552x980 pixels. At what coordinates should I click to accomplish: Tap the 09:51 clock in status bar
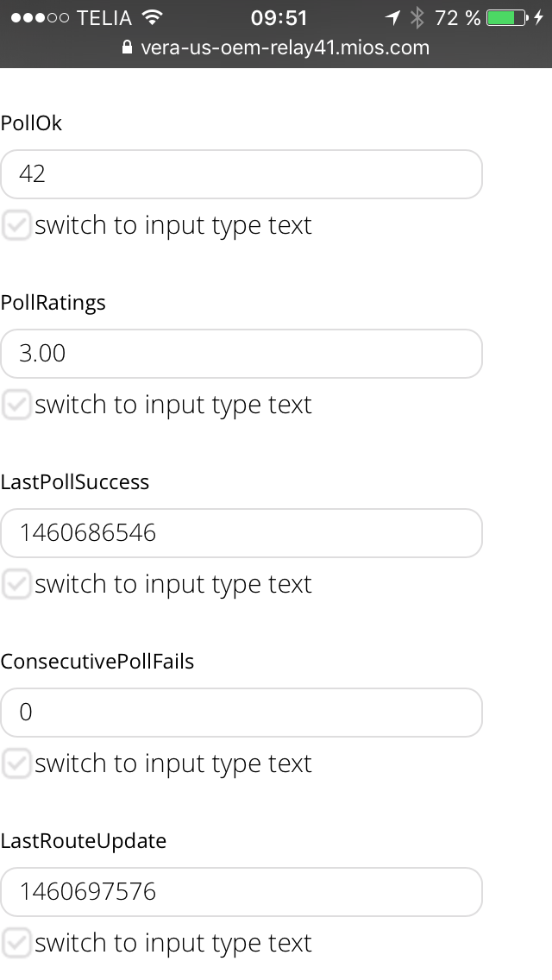279,17
